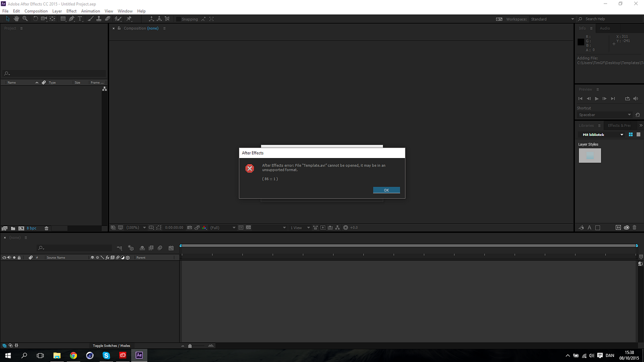
Task: Open the Mit bibliotek library dropdown
Action: pyautogui.click(x=601, y=135)
